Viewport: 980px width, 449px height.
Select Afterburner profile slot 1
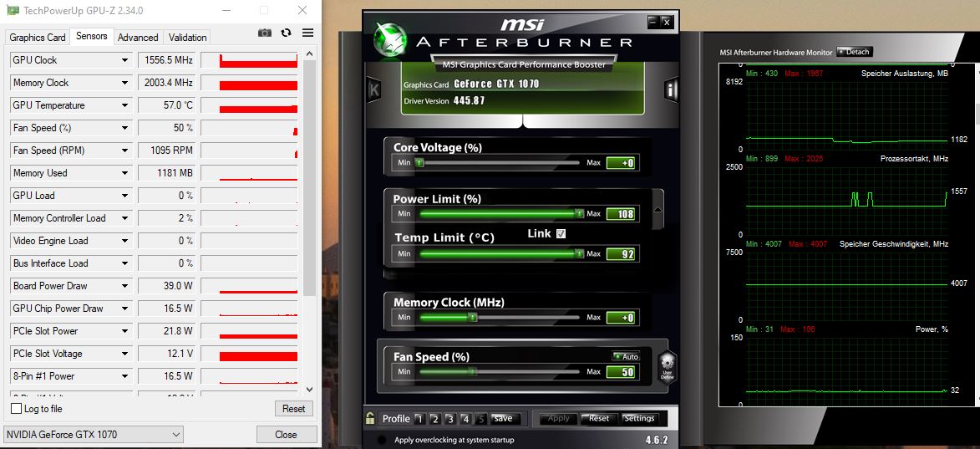[419, 419]
